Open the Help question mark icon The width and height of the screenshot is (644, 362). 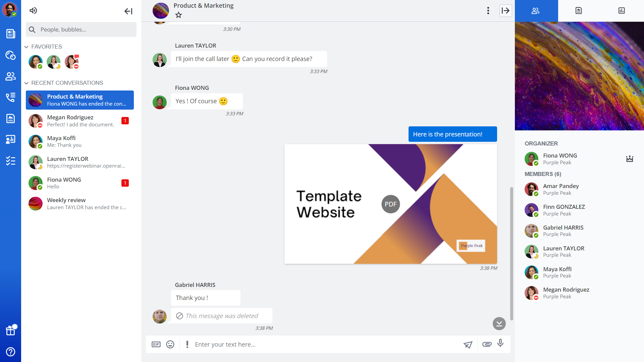[x=10, y=352]
